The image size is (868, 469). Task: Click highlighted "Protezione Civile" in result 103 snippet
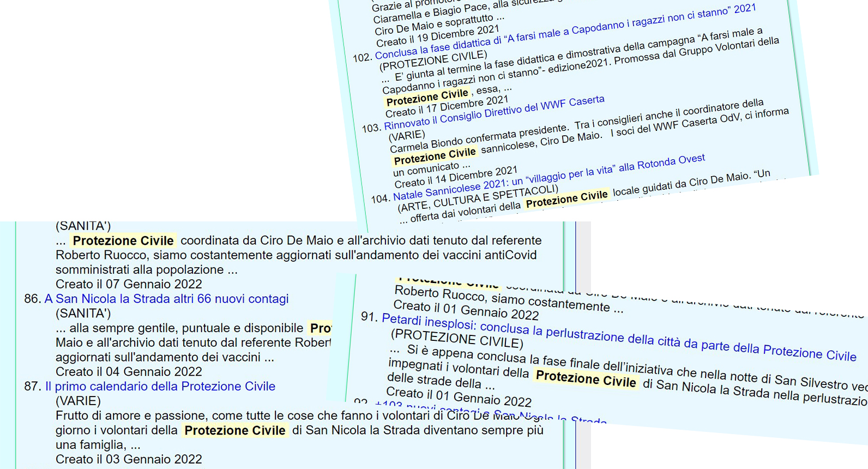(435, 156)
